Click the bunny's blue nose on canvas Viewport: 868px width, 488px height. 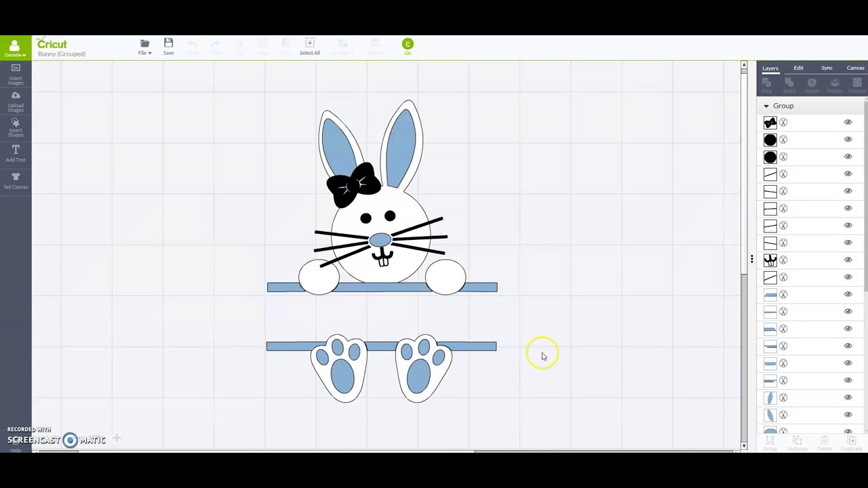(x=380, y=240)
